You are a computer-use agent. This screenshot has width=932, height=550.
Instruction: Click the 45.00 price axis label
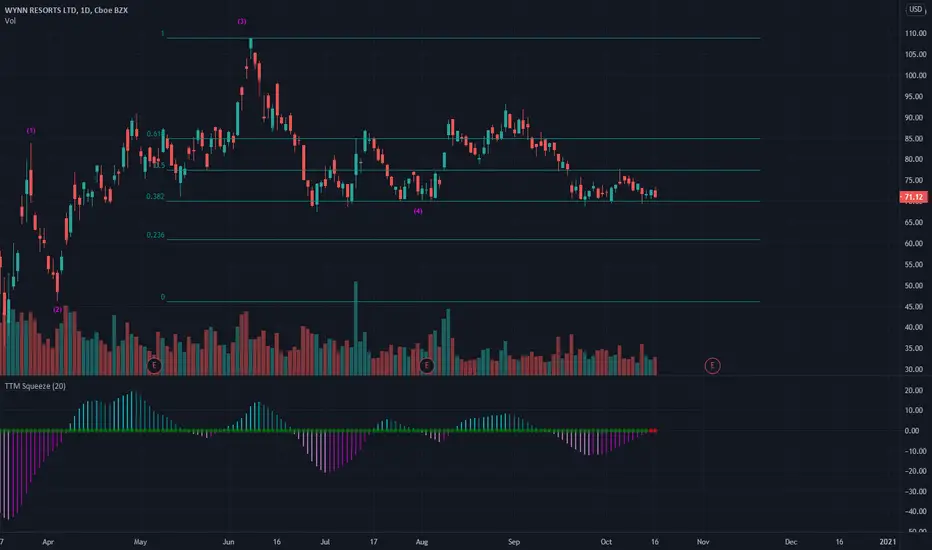915,307
